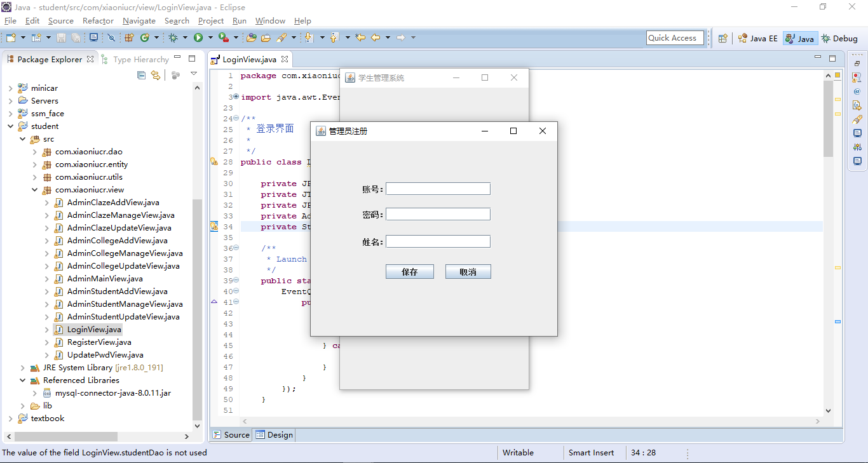Open the File menu

click(x=10, y=21)
